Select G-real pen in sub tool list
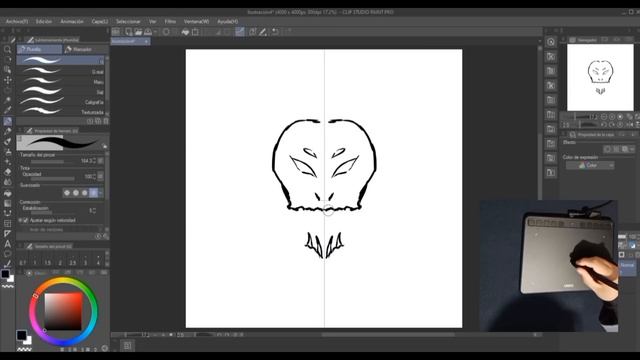The height and width of the screenshot is (360, 640). click(x=60, y=71)
